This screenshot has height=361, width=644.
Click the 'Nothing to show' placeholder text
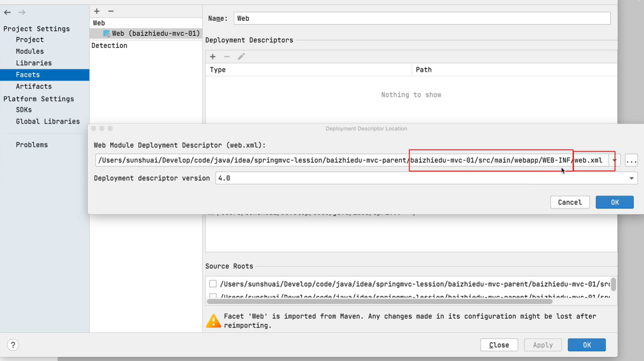tap(411, 95)
